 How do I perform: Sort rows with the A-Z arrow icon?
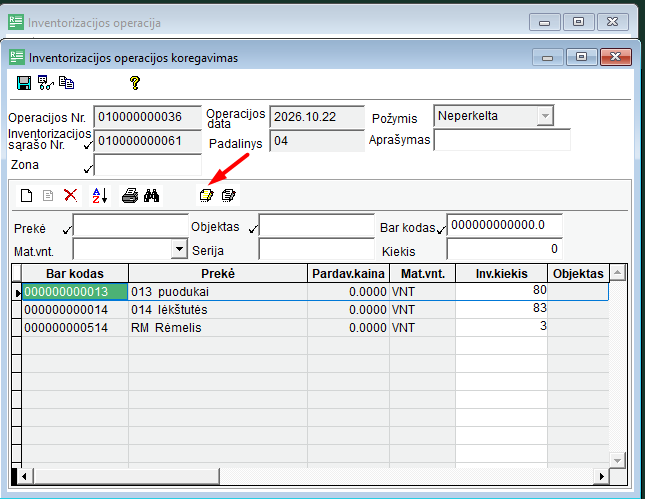100,195
